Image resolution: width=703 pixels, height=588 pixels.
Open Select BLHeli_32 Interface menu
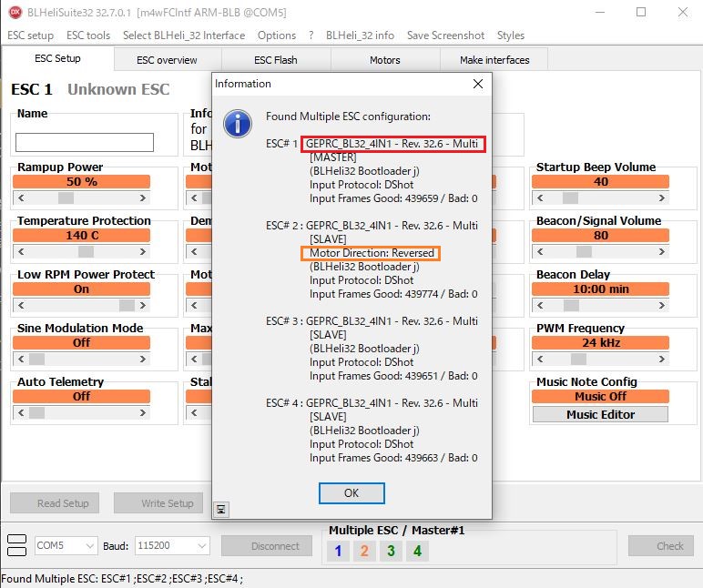[184, 35]
